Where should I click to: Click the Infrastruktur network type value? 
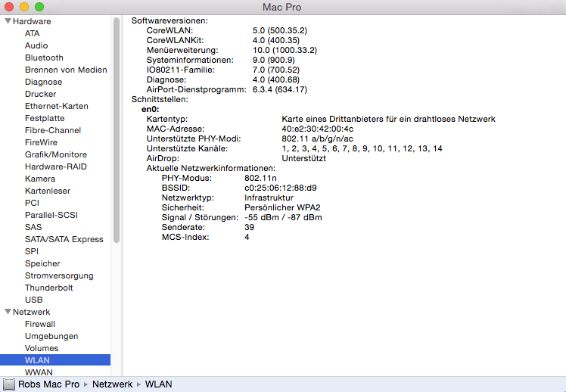269,198
